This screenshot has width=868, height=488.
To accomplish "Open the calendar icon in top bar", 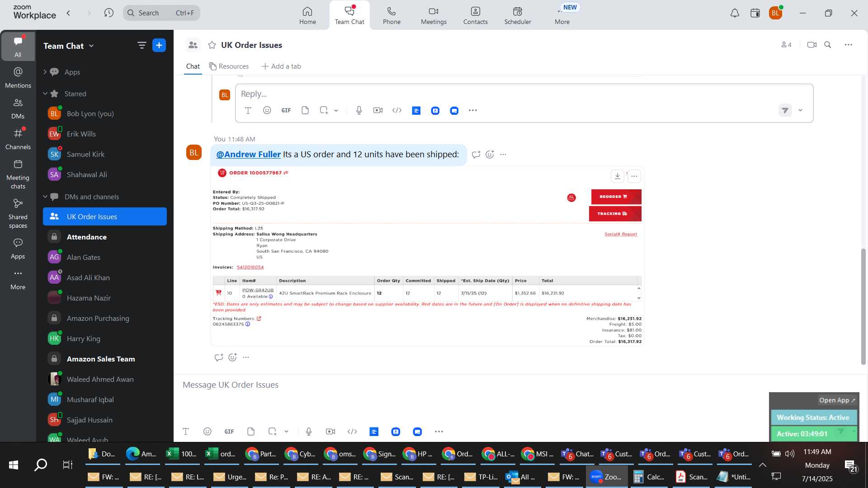I will 755,13.
